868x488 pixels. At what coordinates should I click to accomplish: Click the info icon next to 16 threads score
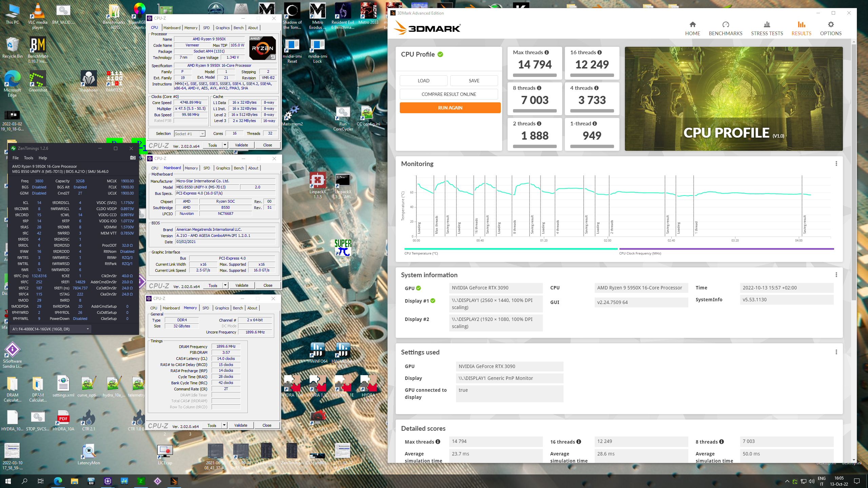point(599,52)
